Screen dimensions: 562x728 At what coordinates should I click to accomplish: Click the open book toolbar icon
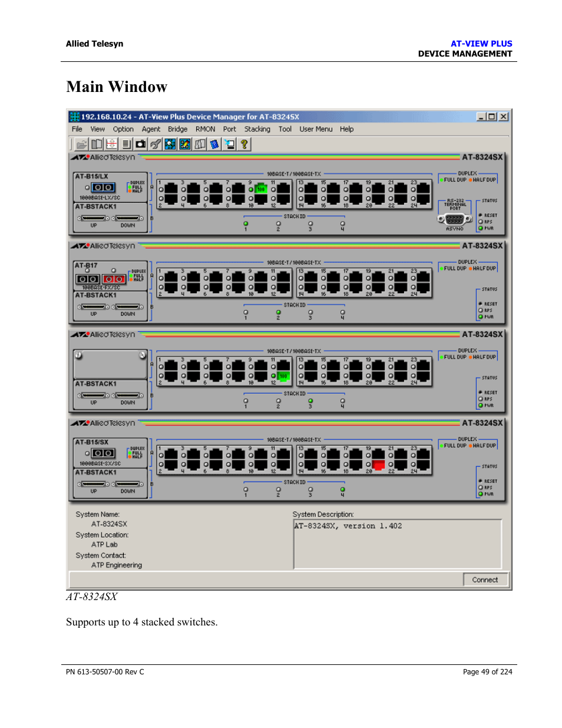click(97, 144)
